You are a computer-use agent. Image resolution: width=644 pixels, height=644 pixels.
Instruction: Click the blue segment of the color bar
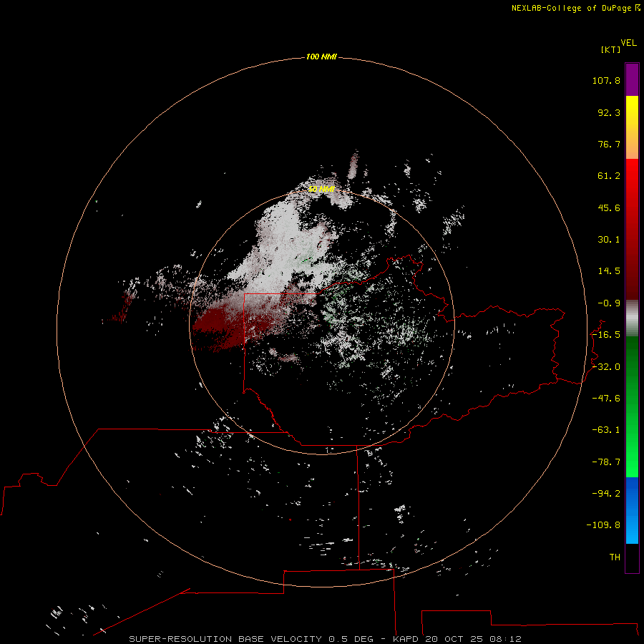coord(632,510)
